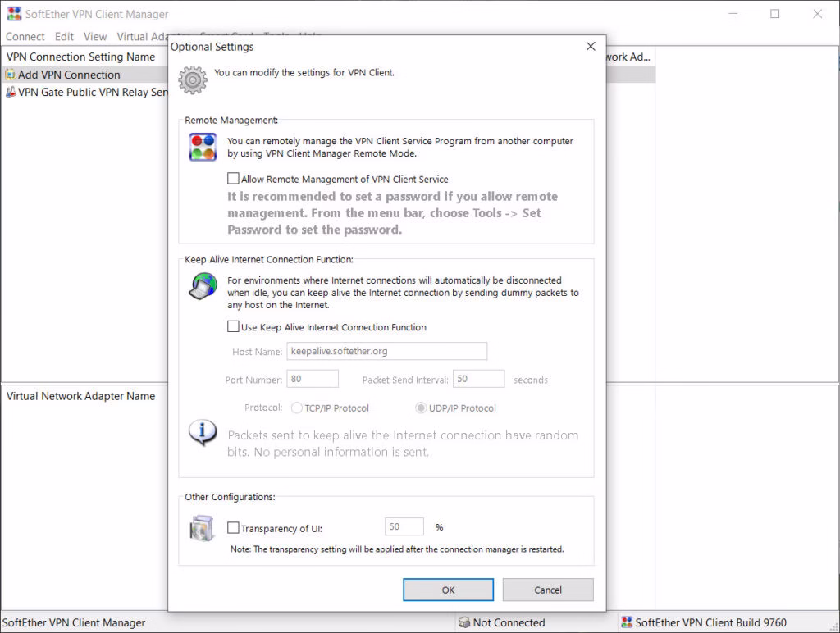
Task: Click the SoftEther app icon in title bar
Action: [15, 13]
